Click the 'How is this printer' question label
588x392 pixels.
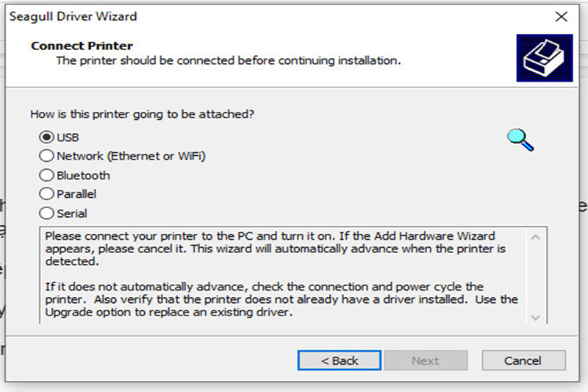point(142,114)
